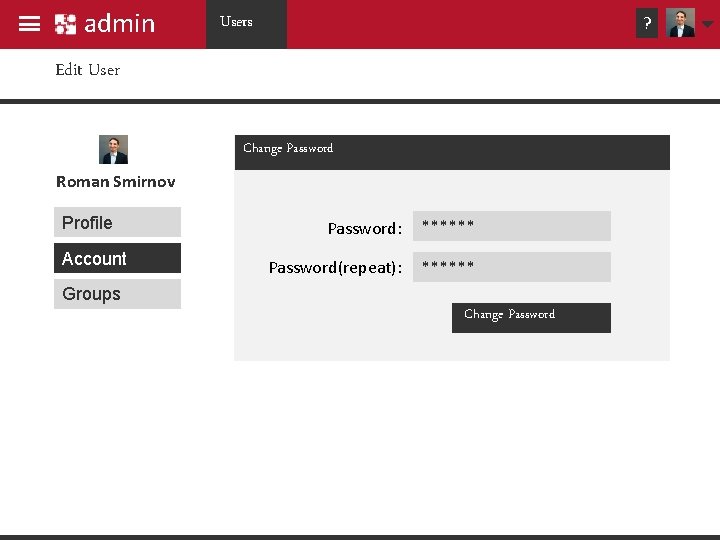Focus the Password input field
Viewport: 720px width, 540px height.
[512, 226]
